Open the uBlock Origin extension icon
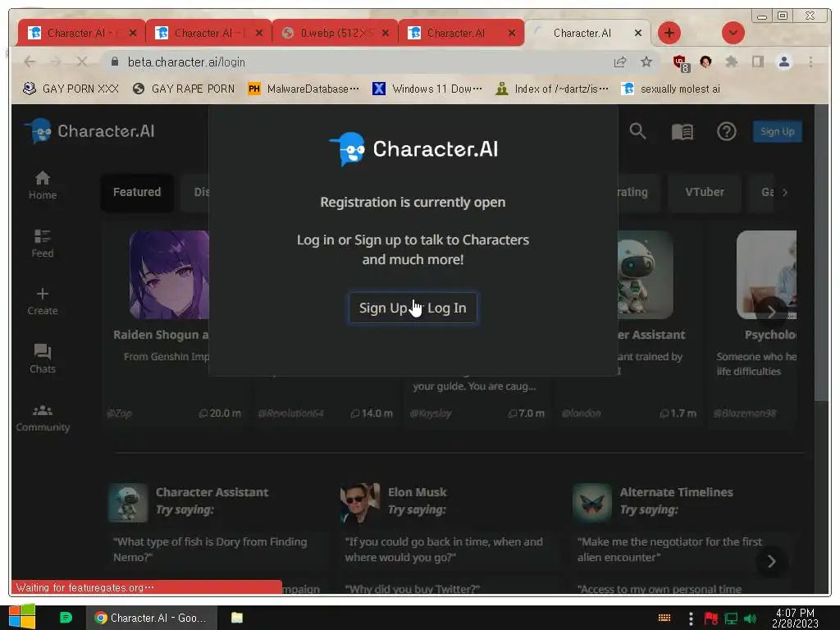 681,63
